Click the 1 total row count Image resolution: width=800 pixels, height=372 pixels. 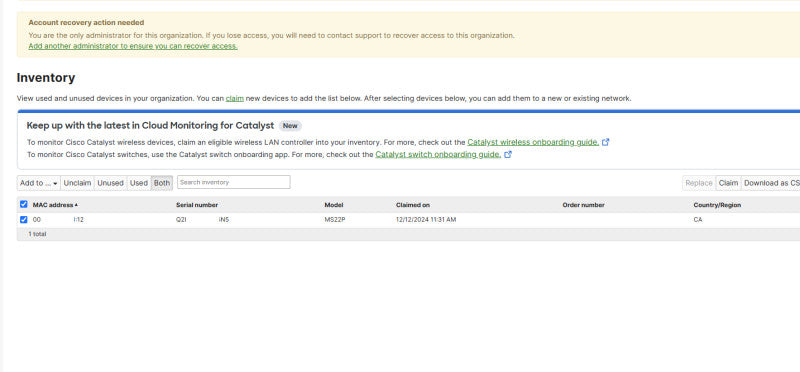[x=37, y=234]
